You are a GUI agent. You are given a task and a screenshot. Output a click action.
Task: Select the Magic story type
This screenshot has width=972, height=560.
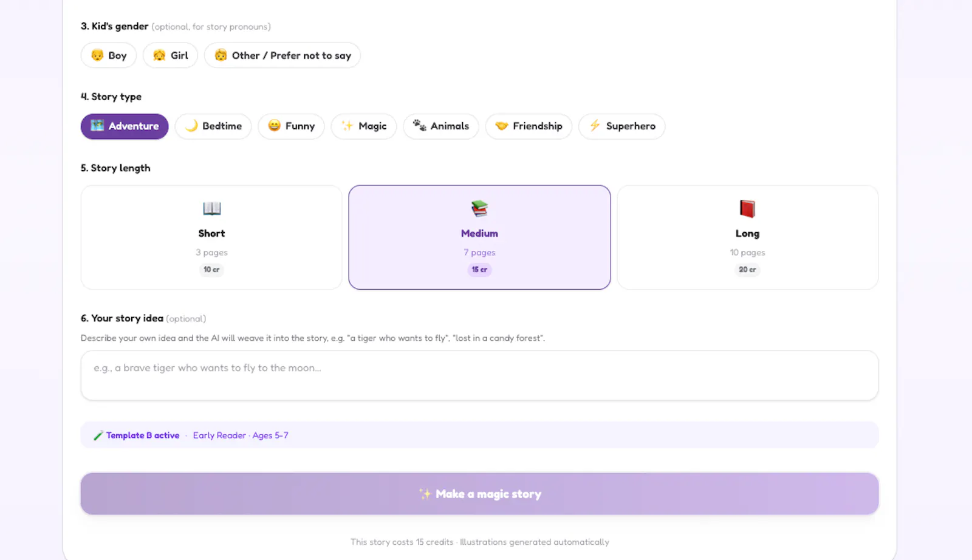tap(364, 126)
